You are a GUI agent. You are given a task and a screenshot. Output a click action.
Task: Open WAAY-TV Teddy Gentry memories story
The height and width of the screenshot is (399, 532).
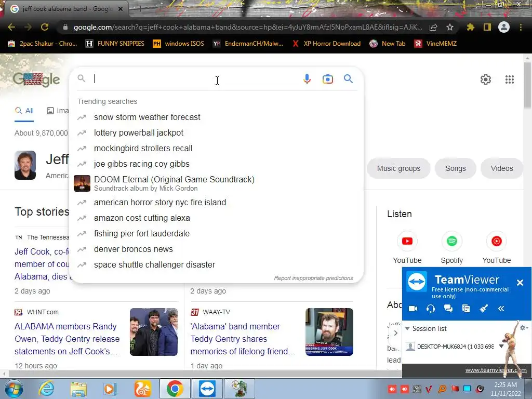coord(243,339)
